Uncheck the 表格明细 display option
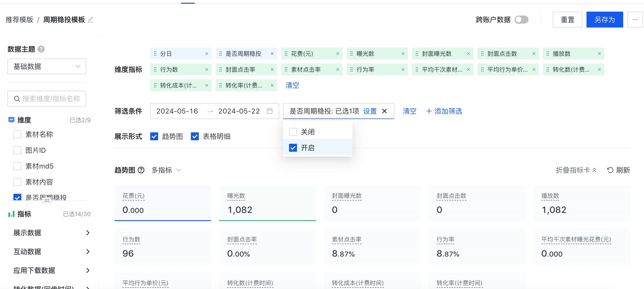This screenshot has width=644, height=289. (x=195, y=136)
